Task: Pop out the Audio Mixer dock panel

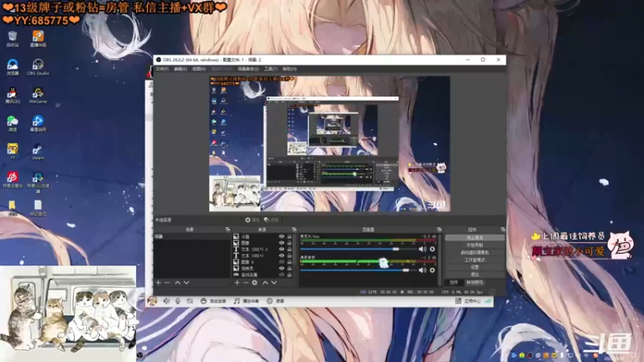Action: [439, 229]
